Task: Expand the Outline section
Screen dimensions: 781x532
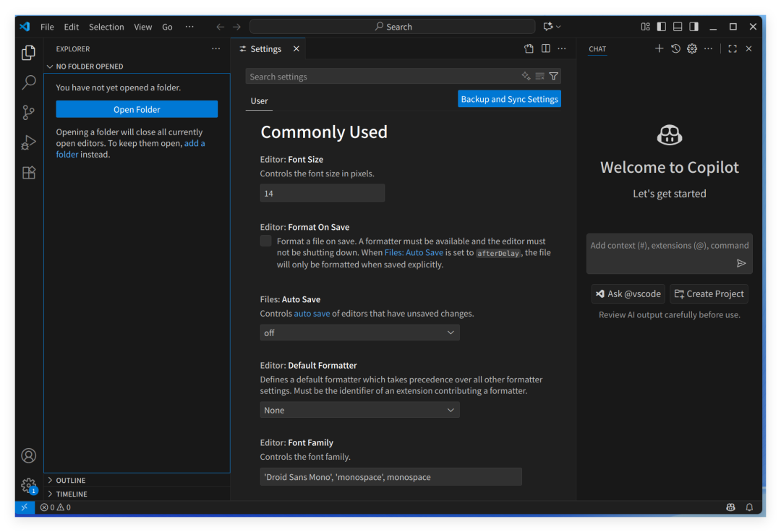Action: [x=70, y=481]
